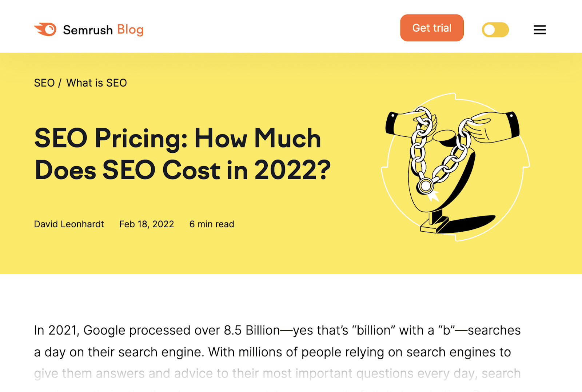
Task: Click the breadcrumb slash separator
Action: pos(60,83)
